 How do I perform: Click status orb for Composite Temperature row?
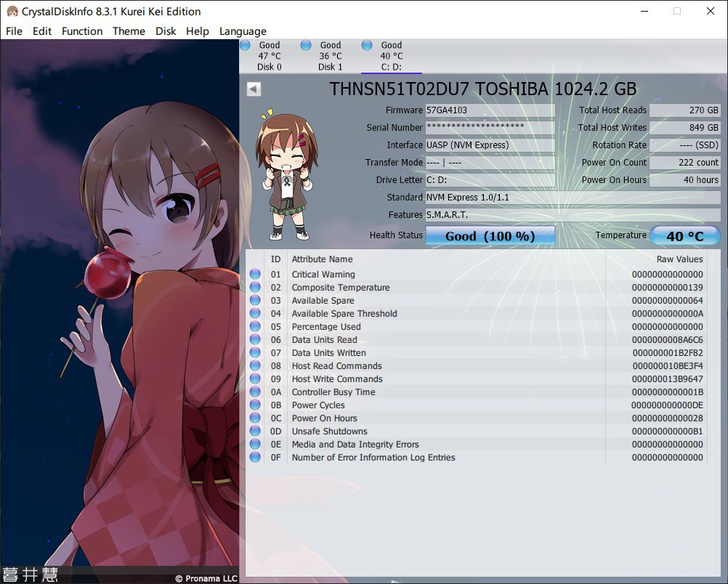(x=255, y=287)
